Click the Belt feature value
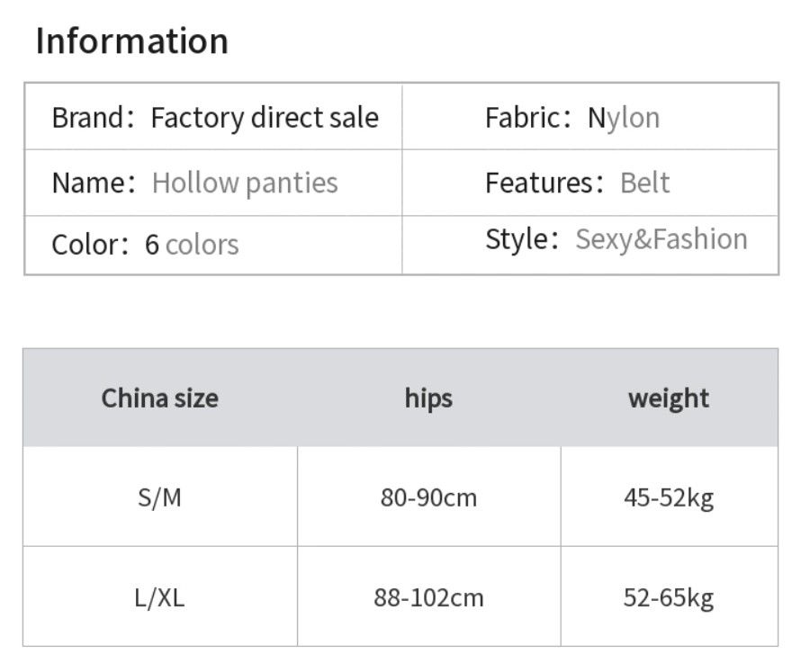 [x=645, y=183]
